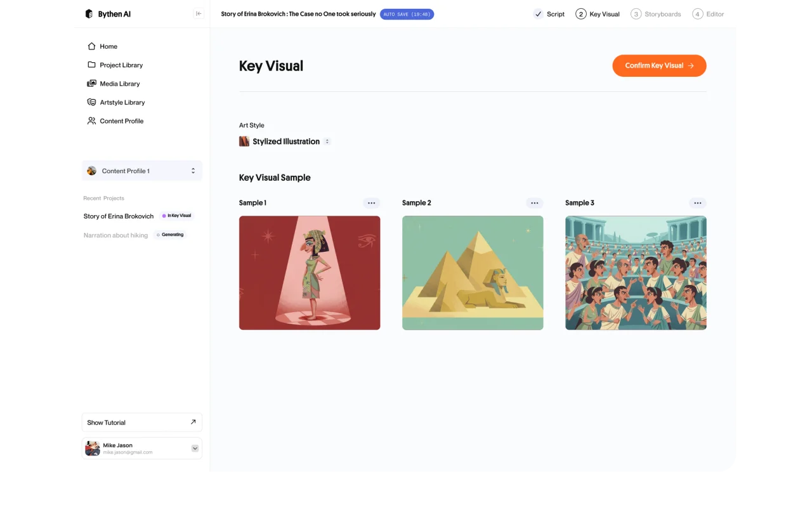Click the mike.jason@gmail.com email text
This screenshot has height=524, width=812.
pos(128,452)
